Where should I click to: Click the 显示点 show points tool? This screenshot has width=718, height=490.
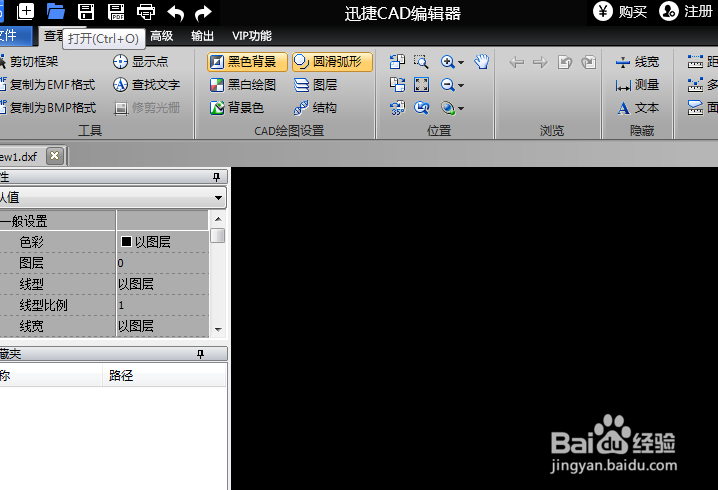[x=141, y=61]
